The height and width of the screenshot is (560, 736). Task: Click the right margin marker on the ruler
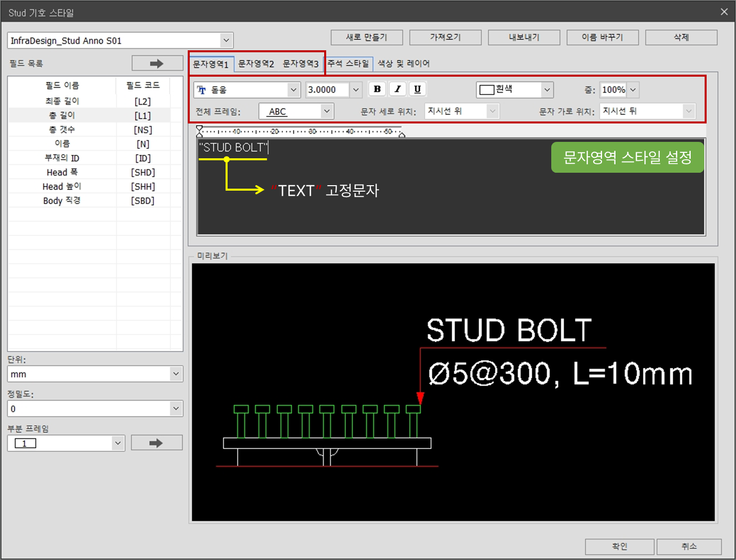(x=402, y=134)
